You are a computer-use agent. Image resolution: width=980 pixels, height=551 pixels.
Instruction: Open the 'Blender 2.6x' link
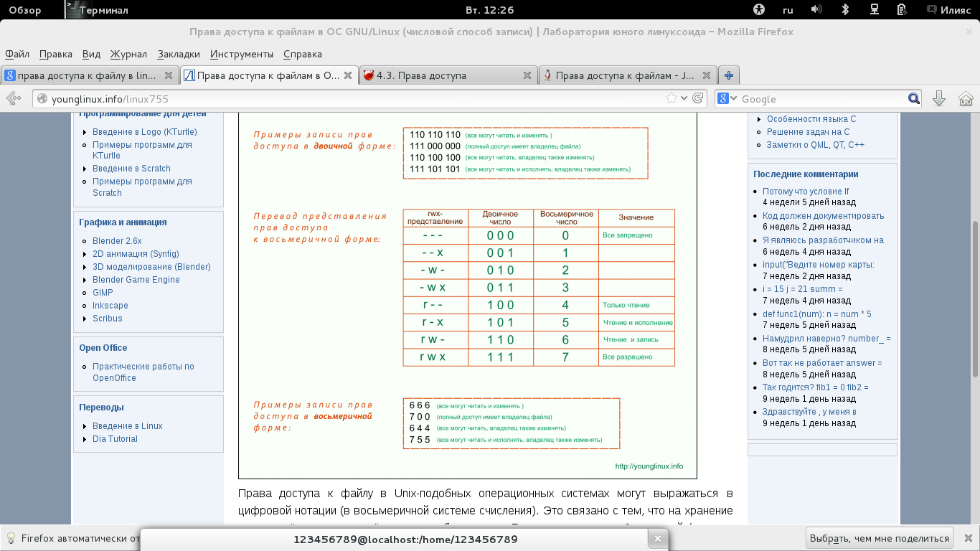(117, 241)
